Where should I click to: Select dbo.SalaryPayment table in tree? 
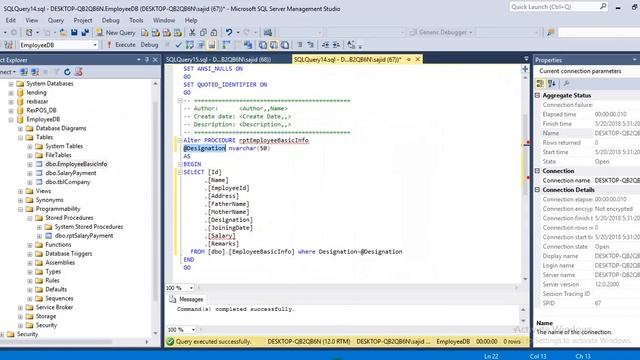[x=71, y=173]
